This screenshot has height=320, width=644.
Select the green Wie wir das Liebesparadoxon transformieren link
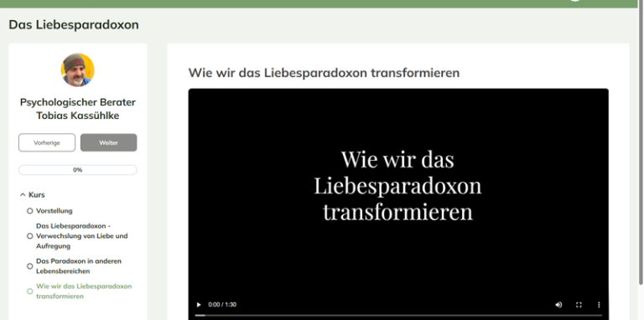tap(84, 291)
